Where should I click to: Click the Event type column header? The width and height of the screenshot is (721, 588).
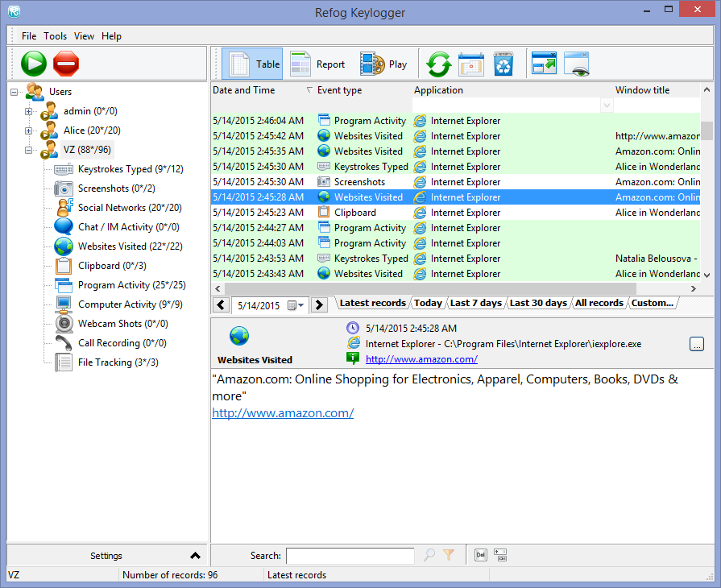(x=339, y=90)
